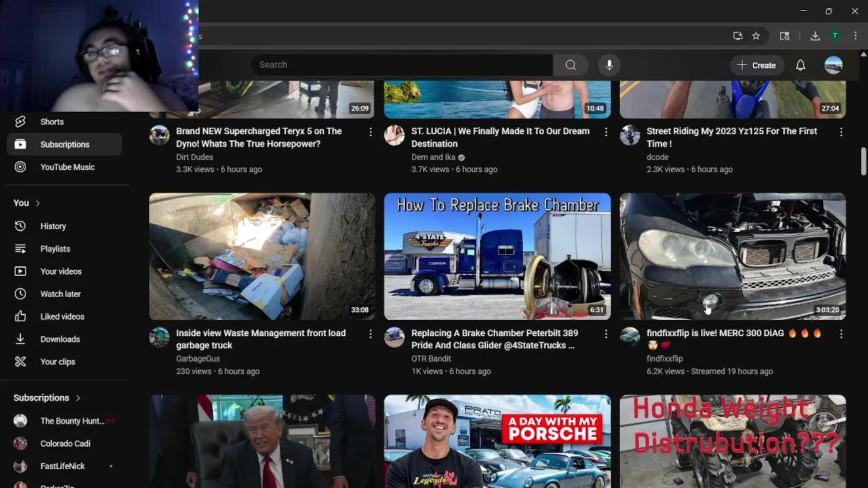868x488 pixels.
Task: Click the GarbageGus channel name
Action: coord(198,359)
